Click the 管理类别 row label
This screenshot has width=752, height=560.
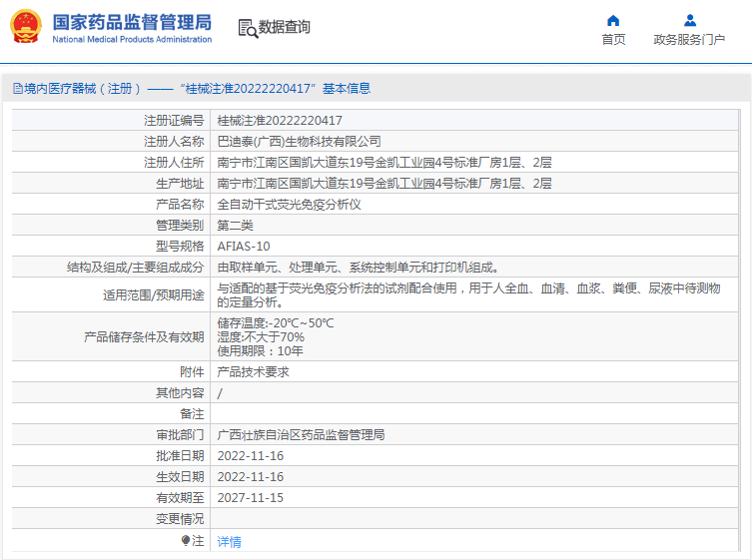180,226
